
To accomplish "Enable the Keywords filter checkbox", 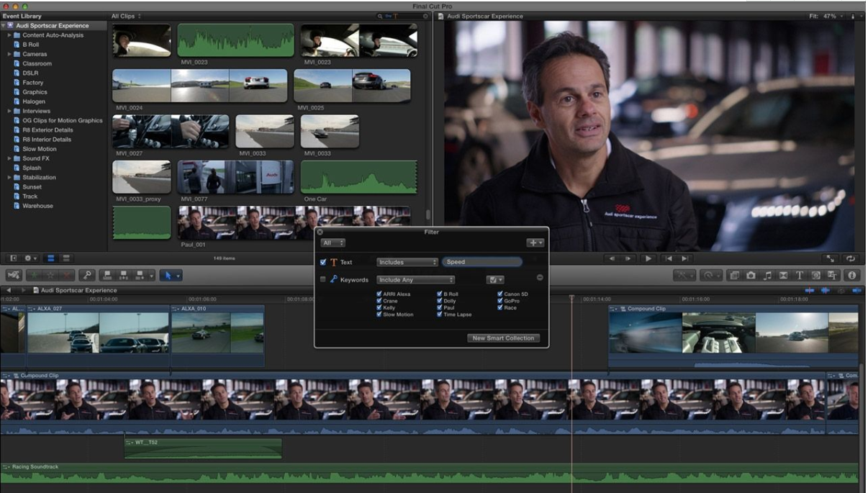I will 323,279.
